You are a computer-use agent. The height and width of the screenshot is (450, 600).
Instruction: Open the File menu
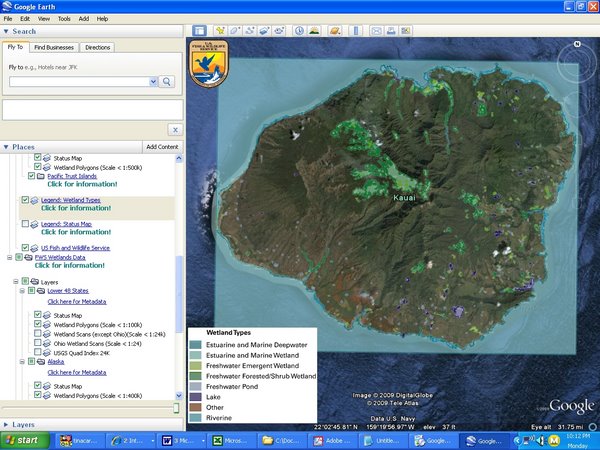coord(8,19)
